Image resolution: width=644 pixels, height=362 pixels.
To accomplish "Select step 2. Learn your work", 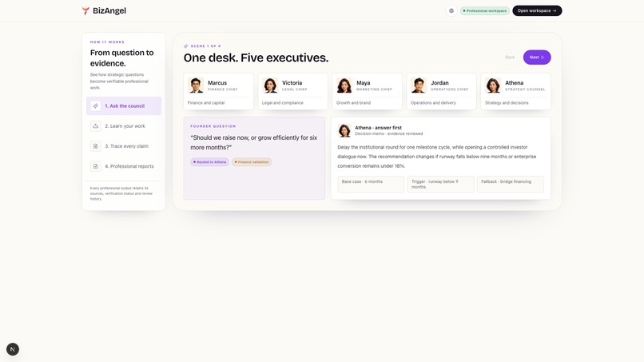I will click(x=124, y=126).
